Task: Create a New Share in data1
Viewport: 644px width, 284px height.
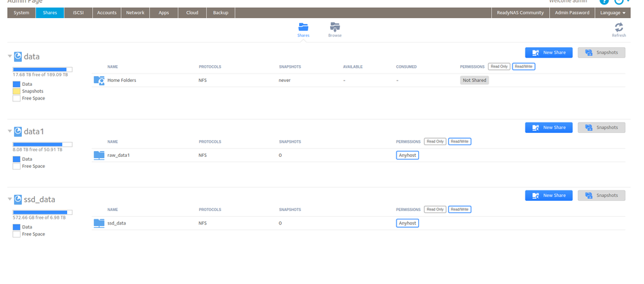Action: (x=549, y=127)
